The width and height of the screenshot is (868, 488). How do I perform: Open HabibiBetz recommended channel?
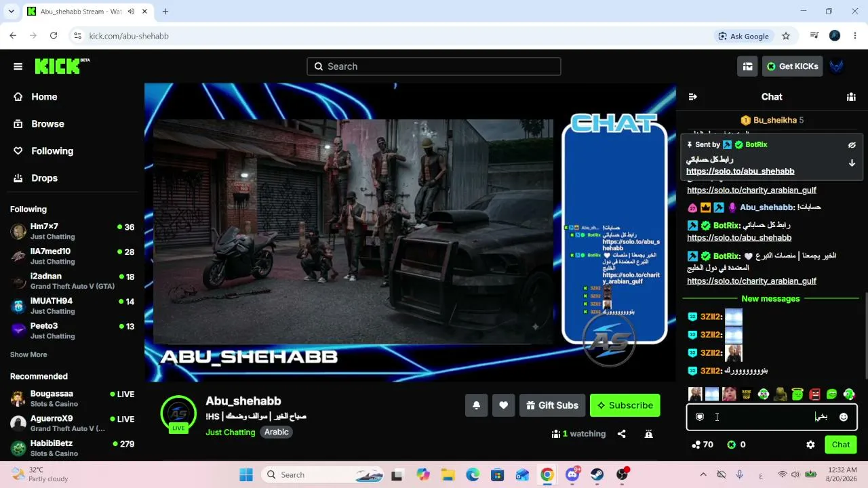point(72,448)
